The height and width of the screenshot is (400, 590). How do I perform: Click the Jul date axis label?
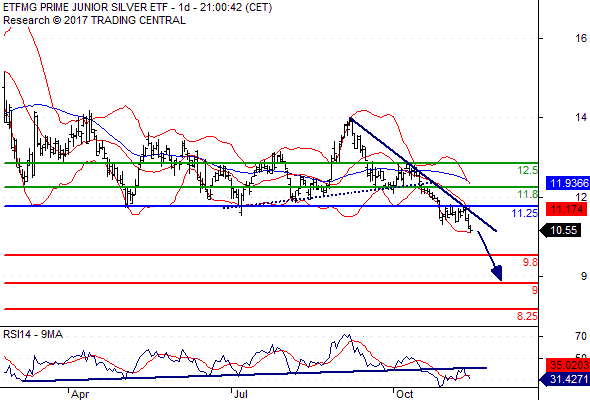pyautogui.click(x=240, y=394)
